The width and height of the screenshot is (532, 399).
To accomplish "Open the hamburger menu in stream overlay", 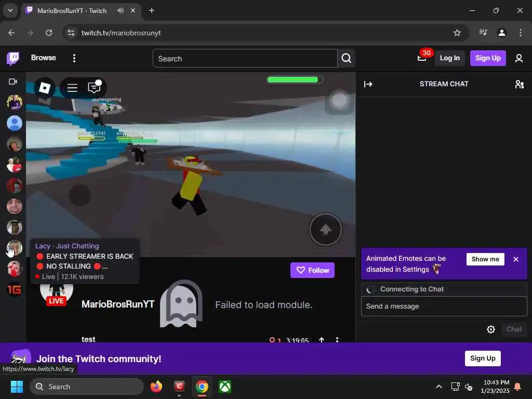I will click(72, 88).
